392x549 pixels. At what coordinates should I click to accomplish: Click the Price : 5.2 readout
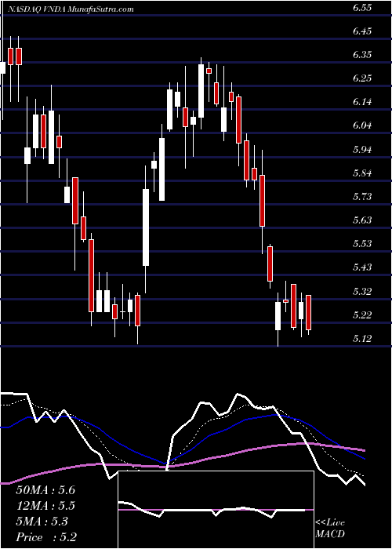[x=46, y=537]
